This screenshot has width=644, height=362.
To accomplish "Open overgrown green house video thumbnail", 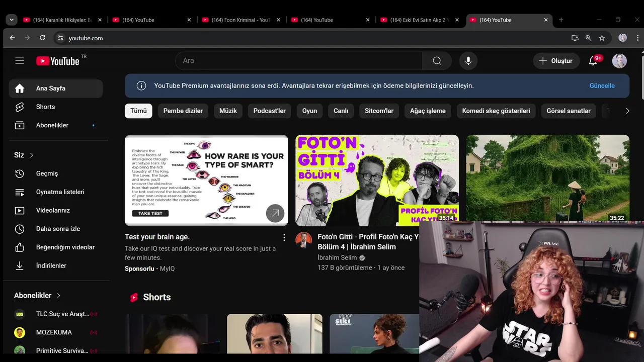I will [547, 177].
